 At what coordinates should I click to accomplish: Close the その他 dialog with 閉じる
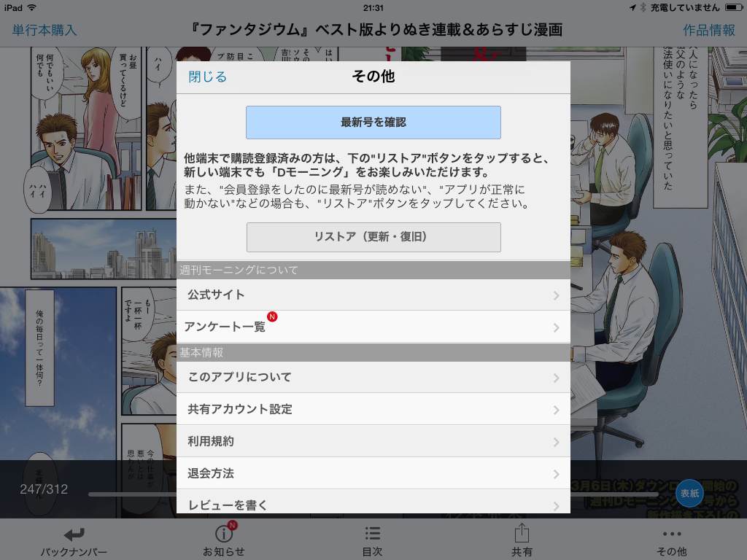[207, 77]
